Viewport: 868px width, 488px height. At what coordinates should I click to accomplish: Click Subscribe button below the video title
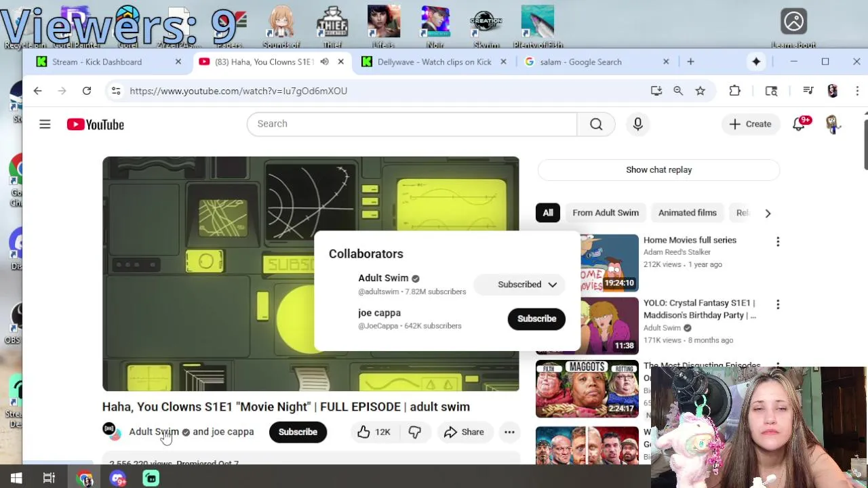(298, 432)
